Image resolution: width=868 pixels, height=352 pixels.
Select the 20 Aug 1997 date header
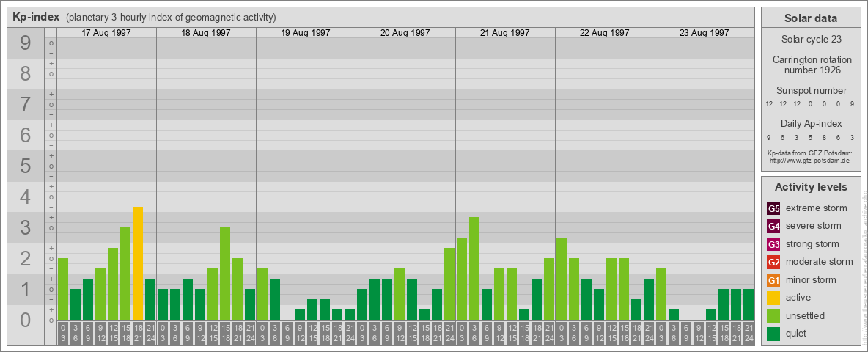coord(405,33)
